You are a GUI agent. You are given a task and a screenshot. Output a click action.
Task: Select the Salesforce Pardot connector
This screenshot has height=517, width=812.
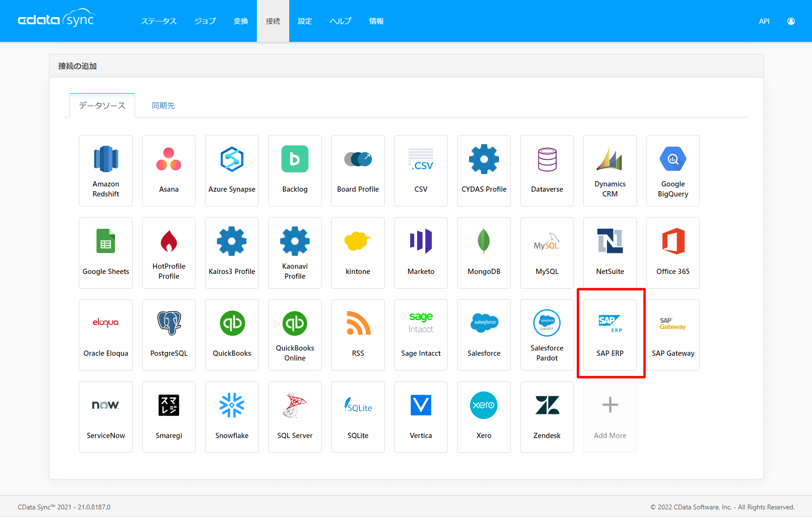pos(547,335)
